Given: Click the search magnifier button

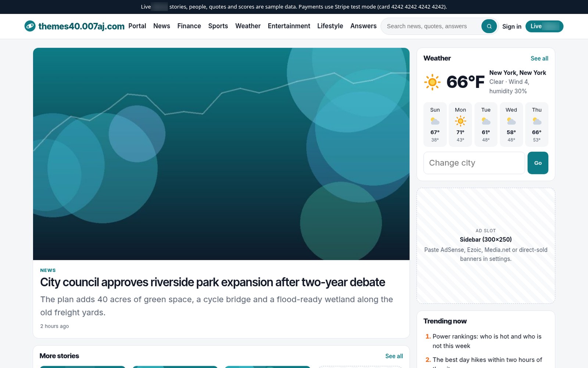Looking at the screenshot, I should [x=489, y=26].
